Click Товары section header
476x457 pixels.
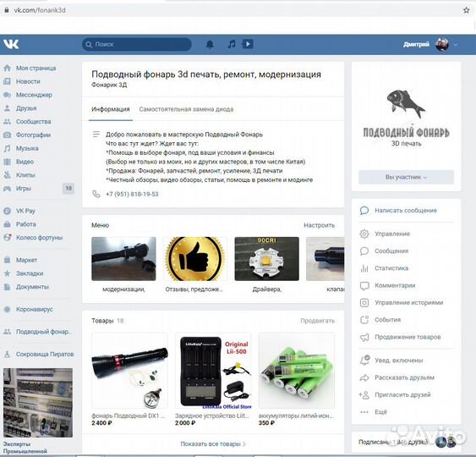point(102,321)
